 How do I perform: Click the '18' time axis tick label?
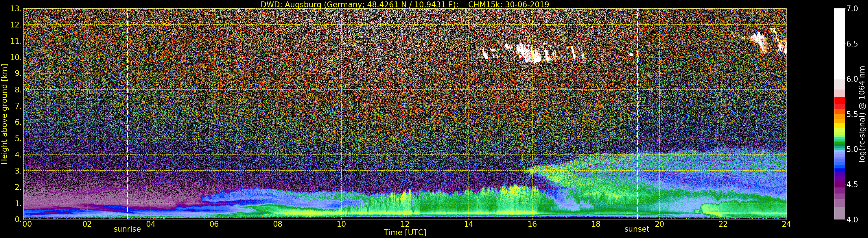(596, 224)
